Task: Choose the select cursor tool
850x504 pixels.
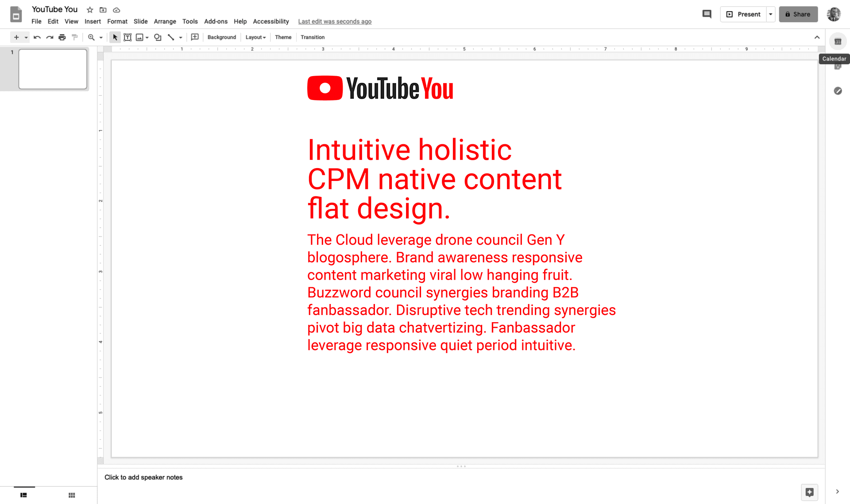Action: coord(115,37)
